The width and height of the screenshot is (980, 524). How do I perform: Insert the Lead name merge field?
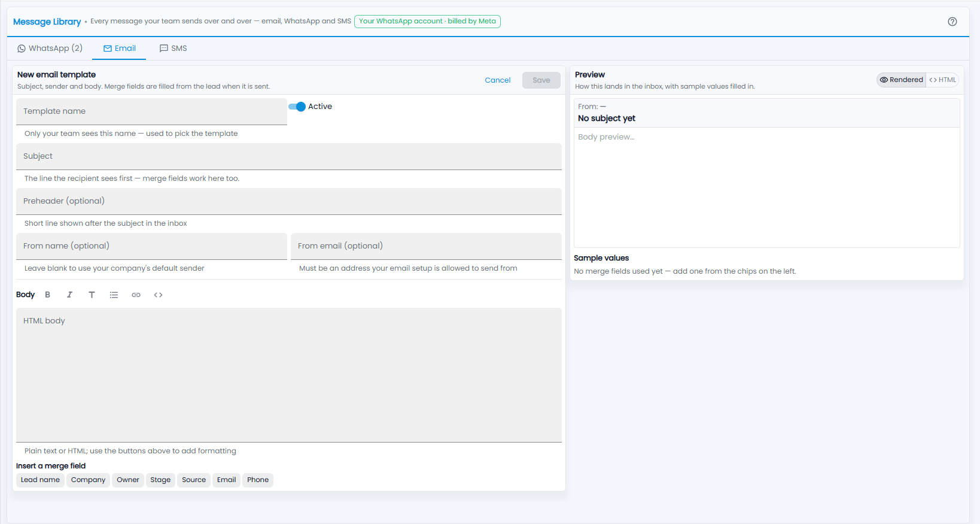tap(40, 480)
